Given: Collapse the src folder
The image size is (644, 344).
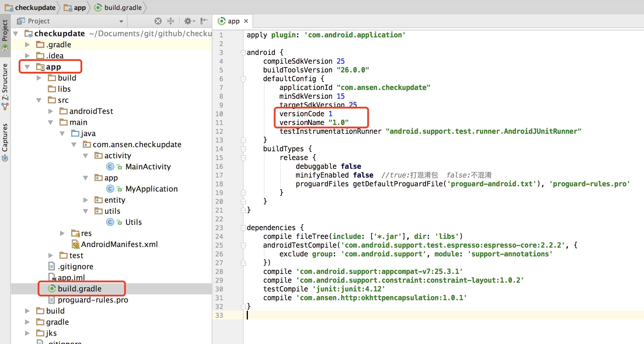Looking at the screenshot, I should click(39, 100).
